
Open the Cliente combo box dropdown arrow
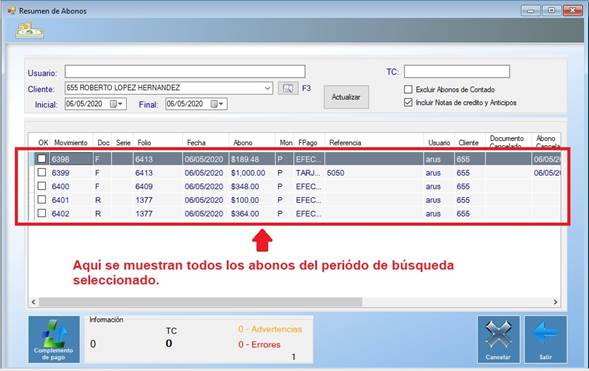tap(267, 88)
